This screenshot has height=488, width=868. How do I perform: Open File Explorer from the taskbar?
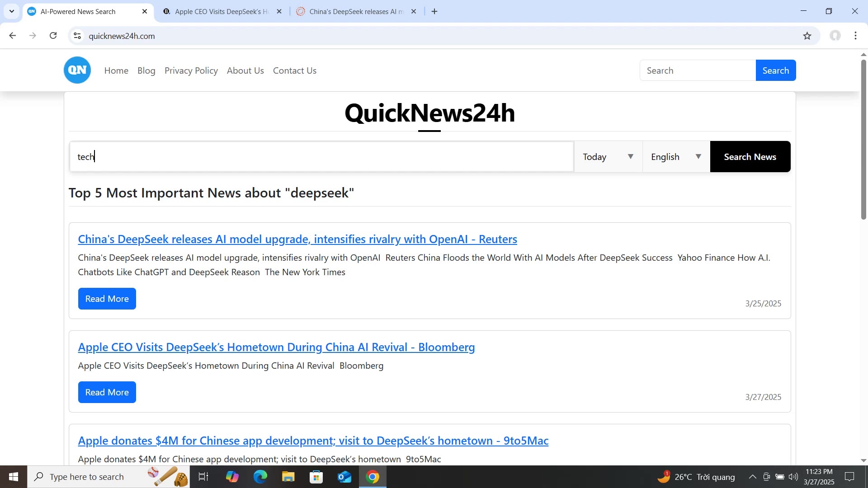(x=288, y=477)
